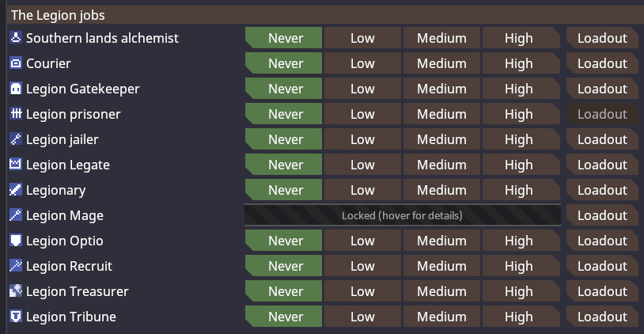Set Legion jailer priority to Medium
Viewport: 644px width, 334px height.
pos(441,139)
